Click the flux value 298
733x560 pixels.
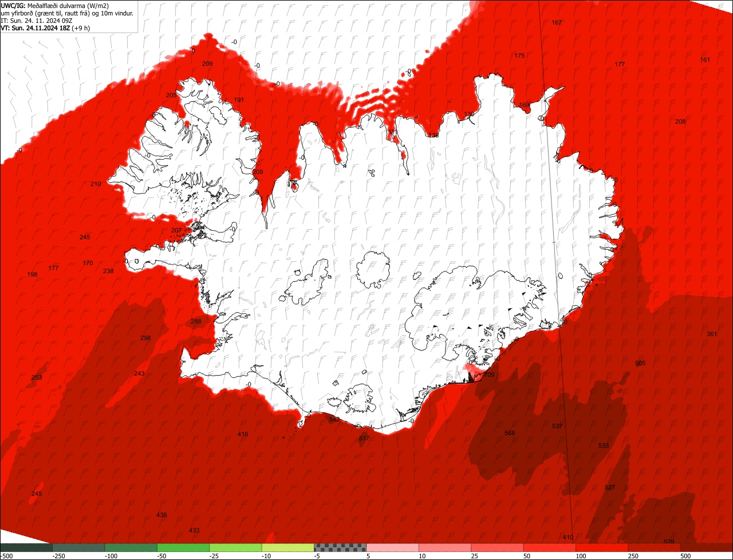[145, 338]
